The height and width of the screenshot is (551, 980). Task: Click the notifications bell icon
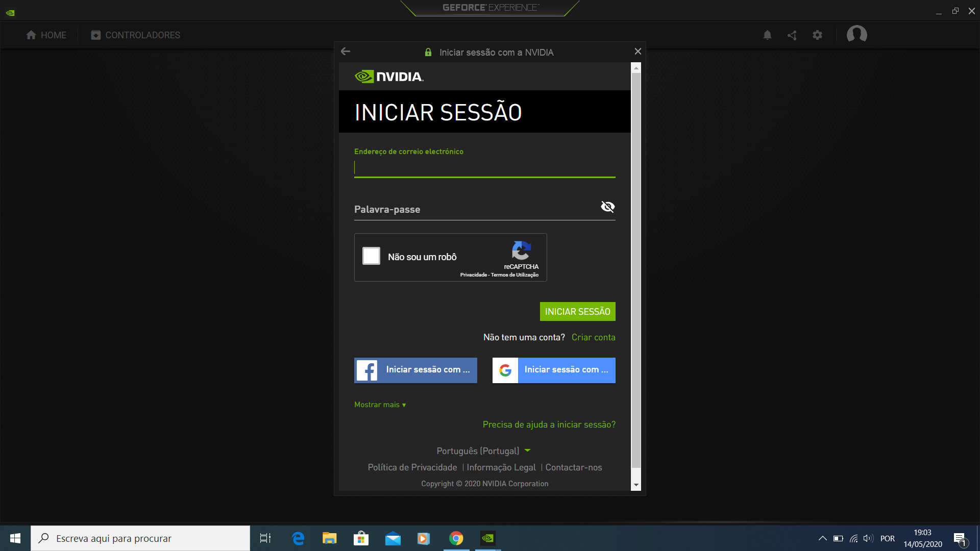(x=767, y=35)
